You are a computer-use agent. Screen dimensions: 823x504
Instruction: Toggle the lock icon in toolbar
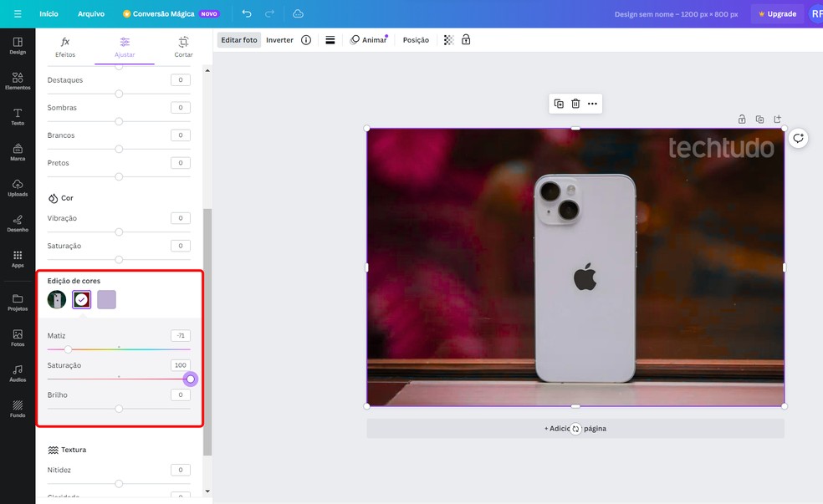(466, 40)
